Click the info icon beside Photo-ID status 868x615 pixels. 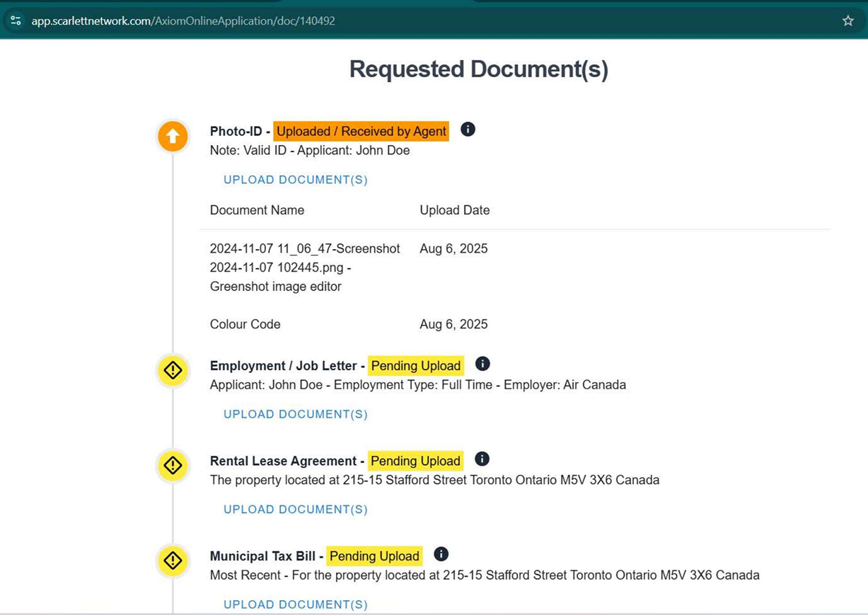[x=468, y=130]
